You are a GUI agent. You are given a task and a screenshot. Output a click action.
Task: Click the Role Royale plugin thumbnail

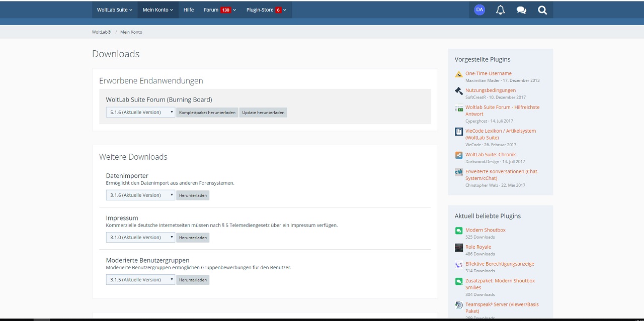(459, 248)
